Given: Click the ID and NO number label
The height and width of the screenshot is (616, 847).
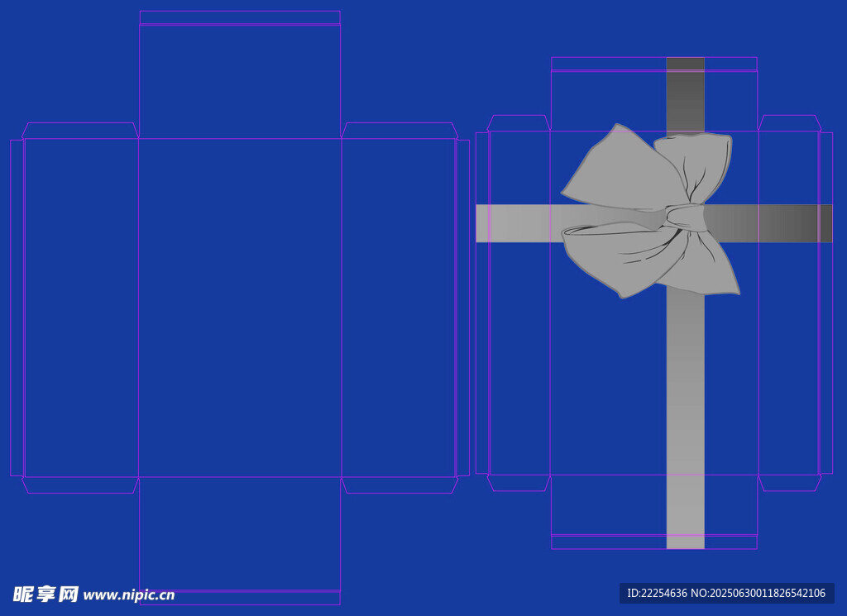Looking at the screenshot, I should click(x=726, y=593).
